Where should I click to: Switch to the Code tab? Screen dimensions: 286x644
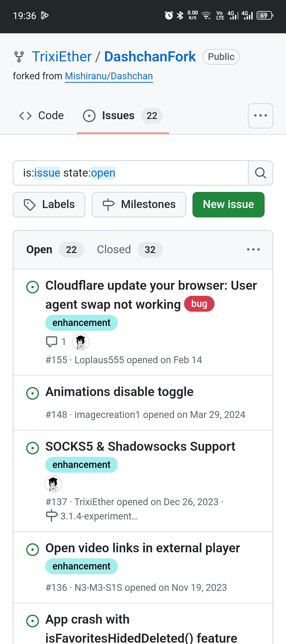[42, 116]
